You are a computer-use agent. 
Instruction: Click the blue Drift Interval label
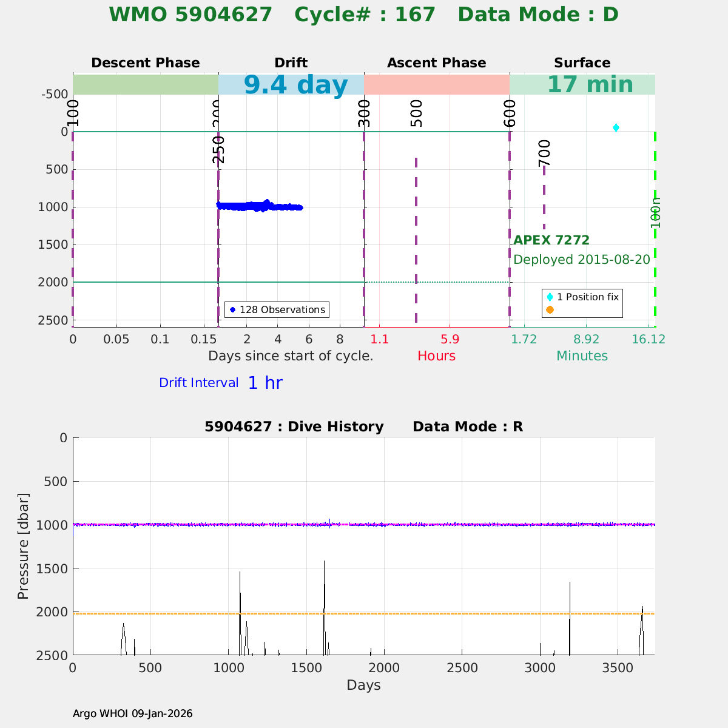pos(198,383)
